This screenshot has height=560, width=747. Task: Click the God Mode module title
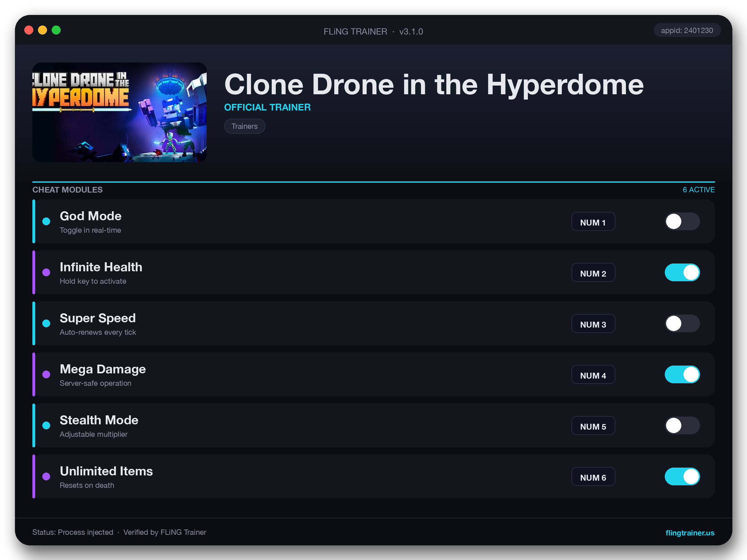[91, 216]
